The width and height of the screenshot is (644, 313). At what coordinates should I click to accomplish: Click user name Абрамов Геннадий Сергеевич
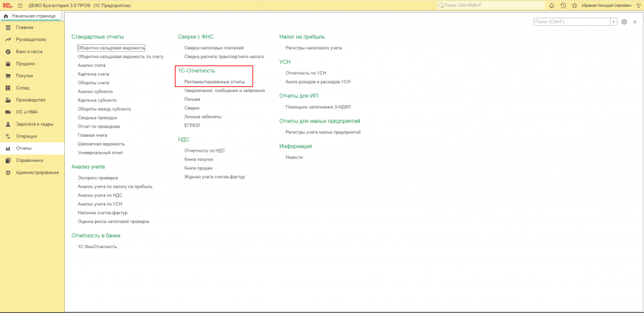[x=606, y=5]
